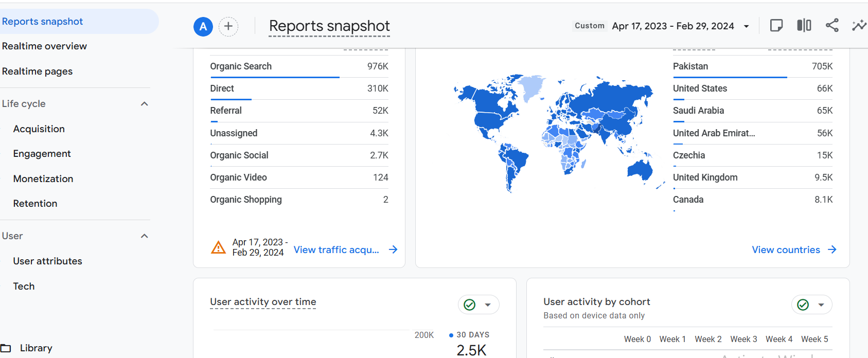Click the Unassigned channel row
The image size is (868, 358).
[x=299, y=133]
